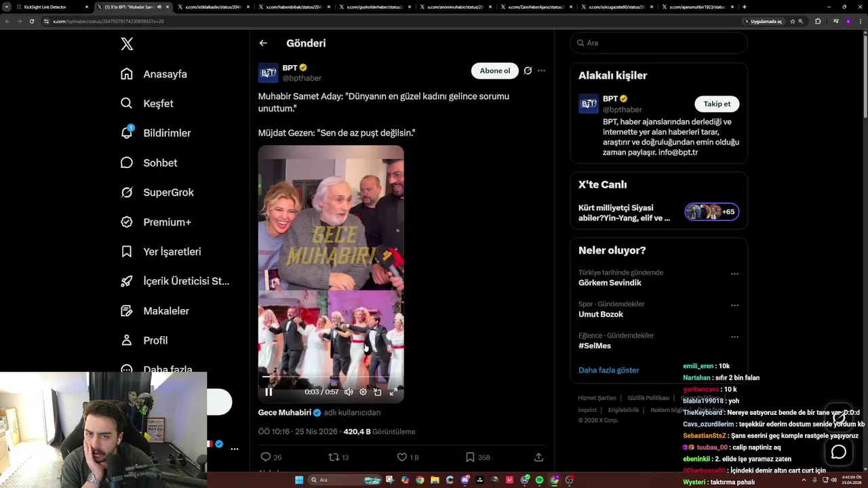The height and width of the screenshot is (488, 868).
Task: Open the account switcher menu dots
Action: tap(235, 449)
